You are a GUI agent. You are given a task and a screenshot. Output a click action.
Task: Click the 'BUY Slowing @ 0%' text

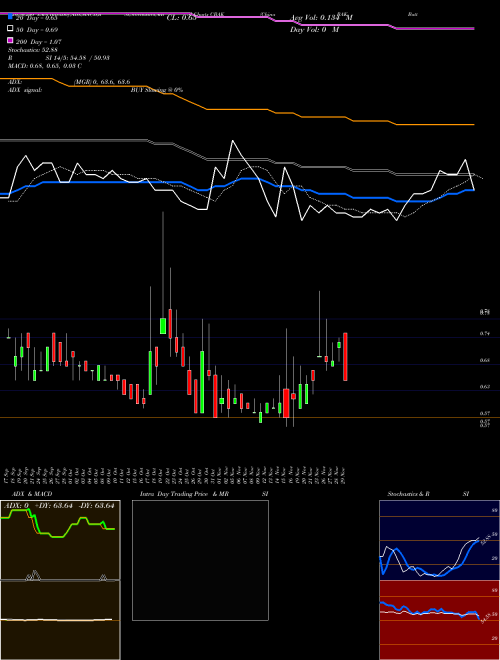157,90
